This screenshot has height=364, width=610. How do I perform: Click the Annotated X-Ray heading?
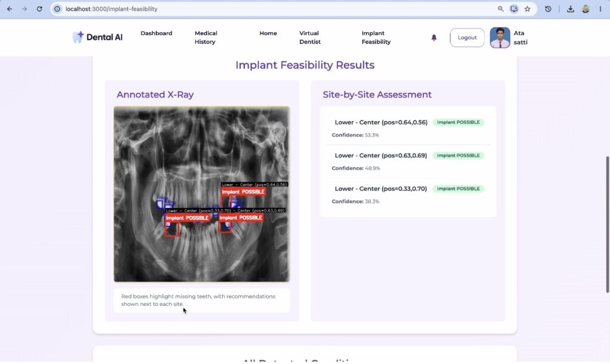pyautogui.click(x=155, y=95)
